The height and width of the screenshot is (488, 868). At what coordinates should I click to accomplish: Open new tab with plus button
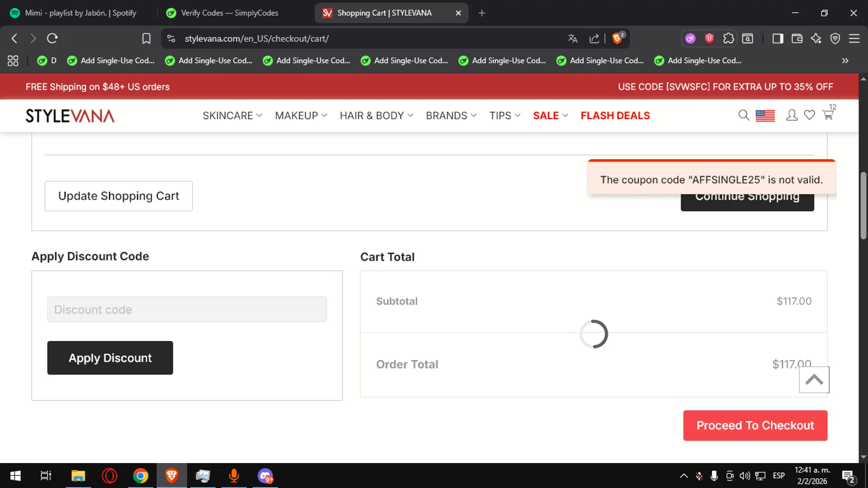[481, 13]
